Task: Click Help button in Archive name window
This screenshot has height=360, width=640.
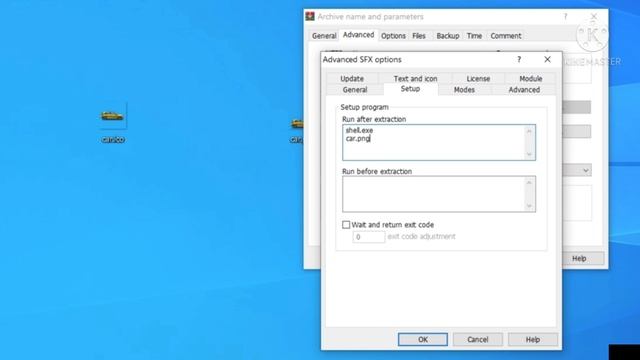Action: point(579,258)
